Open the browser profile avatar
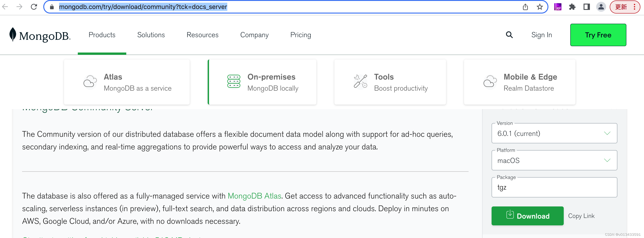The image size is (644, 238). tap(601, 7)
